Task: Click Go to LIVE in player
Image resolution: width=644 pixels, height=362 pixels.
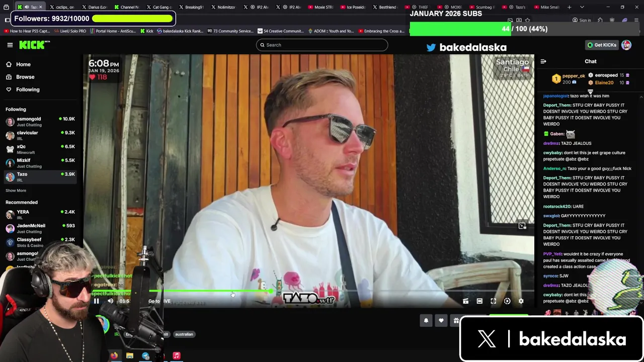Action: 159,301
